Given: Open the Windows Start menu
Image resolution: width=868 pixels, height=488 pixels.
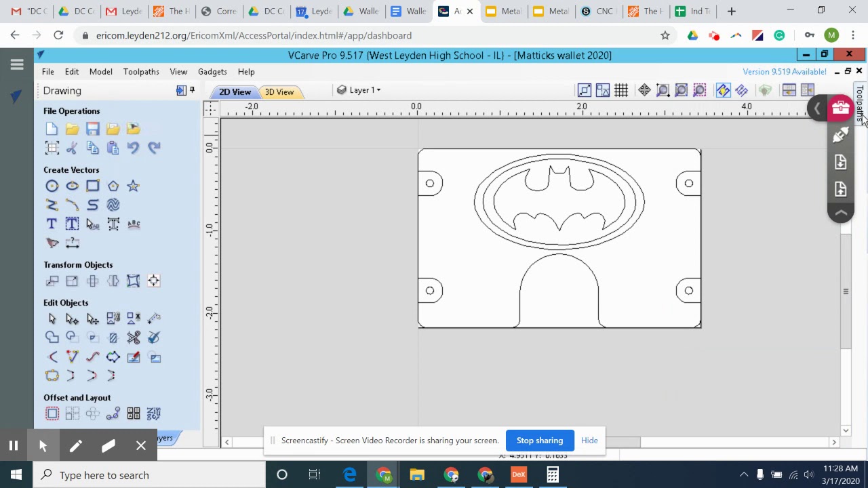Looking at the screenshot, I should 16,475.
